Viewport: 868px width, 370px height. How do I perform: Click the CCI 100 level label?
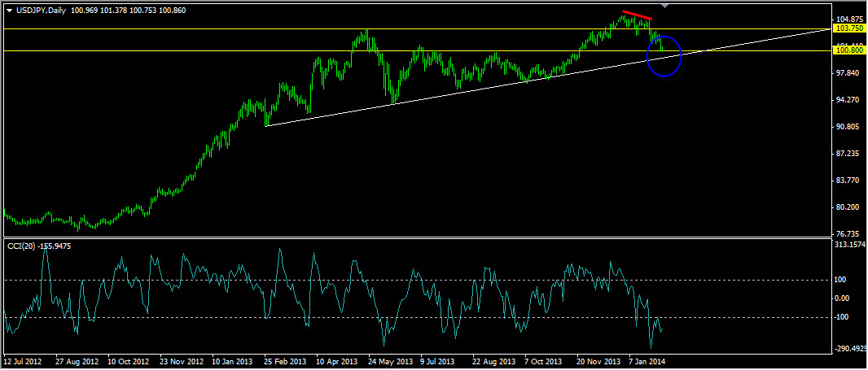click(841, 280)
